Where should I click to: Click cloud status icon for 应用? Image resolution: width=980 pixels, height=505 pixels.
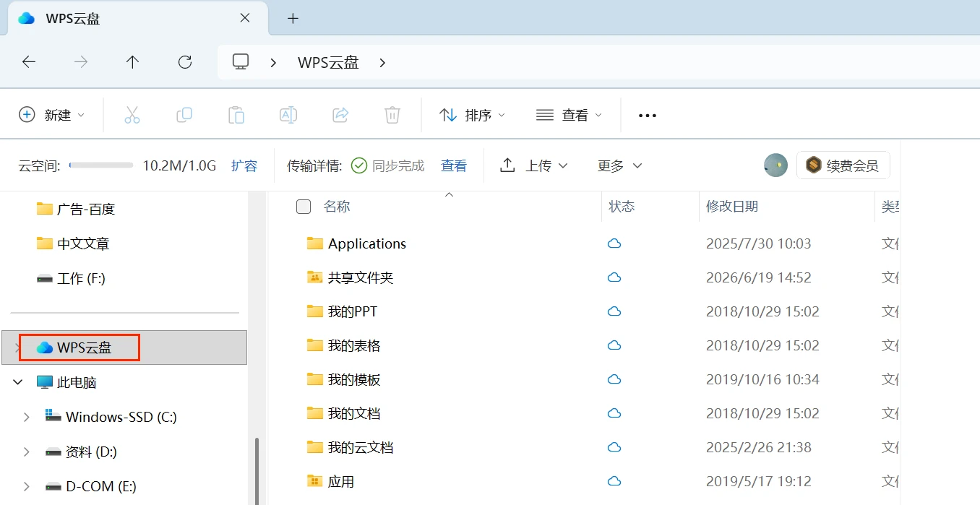pyautogui.click(x=614, y=482)
